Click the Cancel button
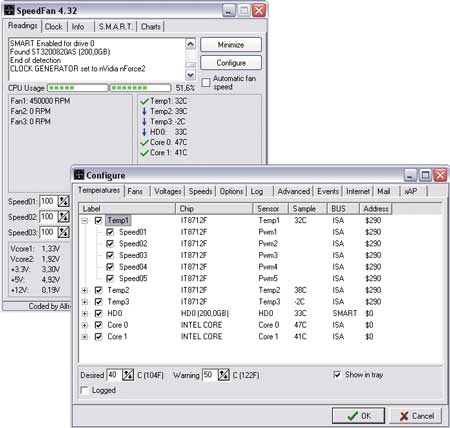Image resolution: width=450 pixels, height=428 pixels. point(417,416)
